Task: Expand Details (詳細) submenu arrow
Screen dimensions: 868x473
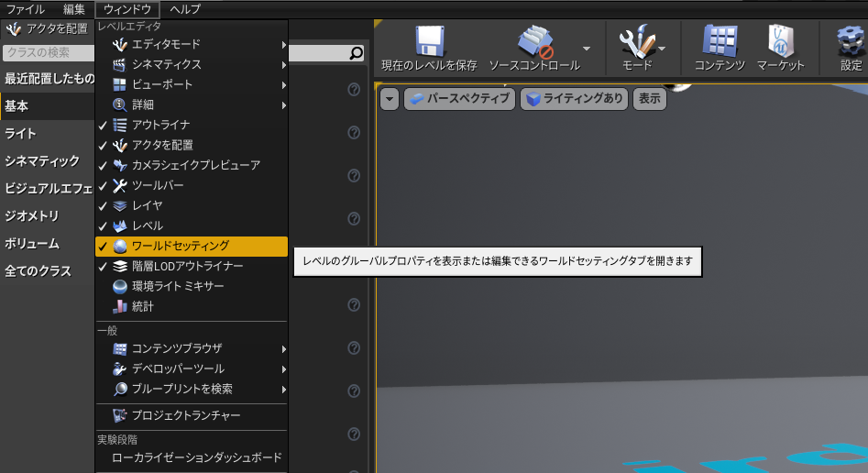Action: pos(283,105)
